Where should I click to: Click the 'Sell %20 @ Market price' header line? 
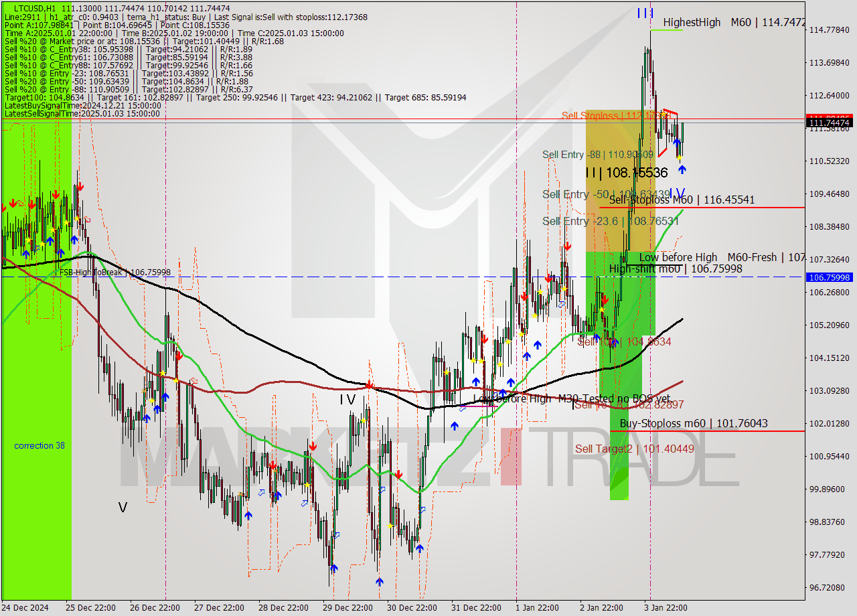(x=144, y=41)
